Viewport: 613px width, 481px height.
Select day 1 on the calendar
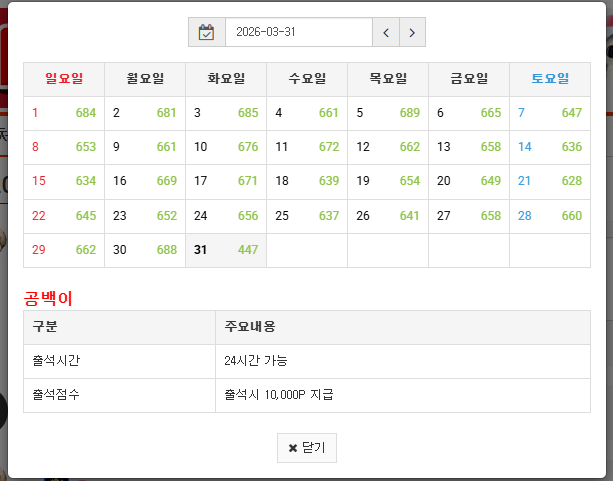pos(36,113)
